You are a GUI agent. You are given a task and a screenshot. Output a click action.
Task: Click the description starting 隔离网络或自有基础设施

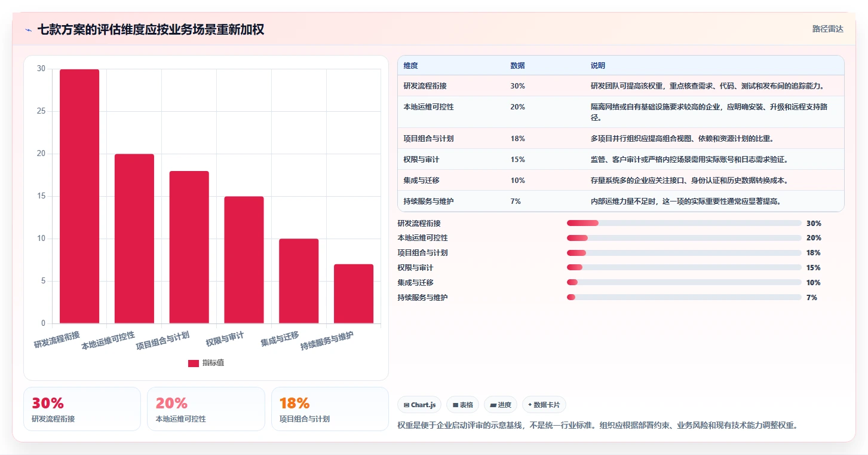click(709, 112)
